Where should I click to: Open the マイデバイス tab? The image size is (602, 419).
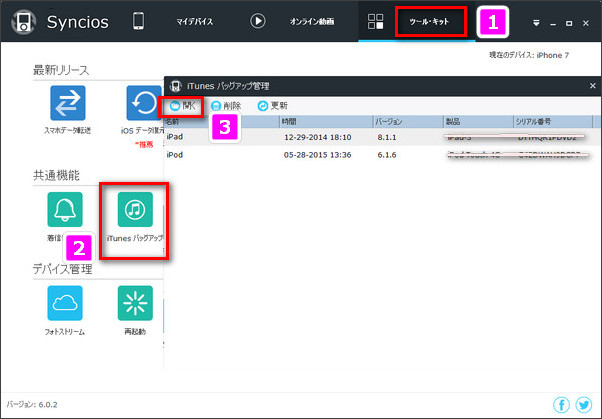(195, 22)
